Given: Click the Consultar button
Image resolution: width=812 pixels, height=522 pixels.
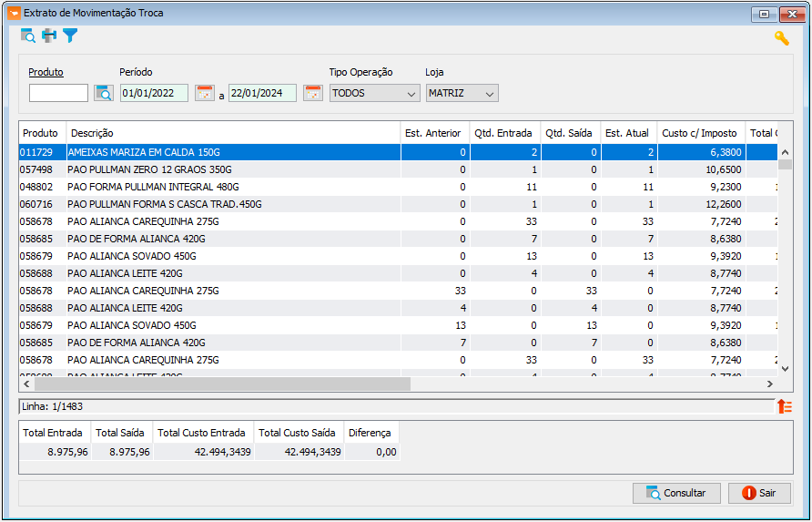Looking at the screenshot, I should pyautogui.click(x=676, y=493).
